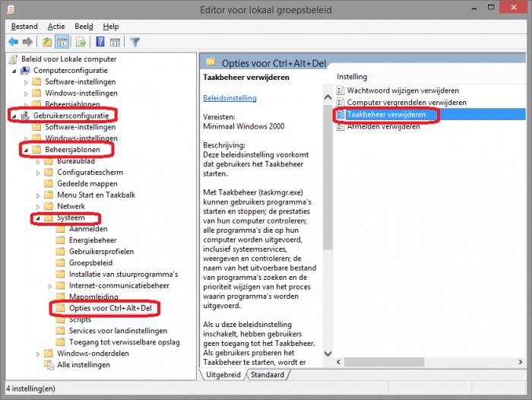Click the Gebruikersconfiguratie user icon
Viewport: 532px width, 400px height.
(25, 116)
